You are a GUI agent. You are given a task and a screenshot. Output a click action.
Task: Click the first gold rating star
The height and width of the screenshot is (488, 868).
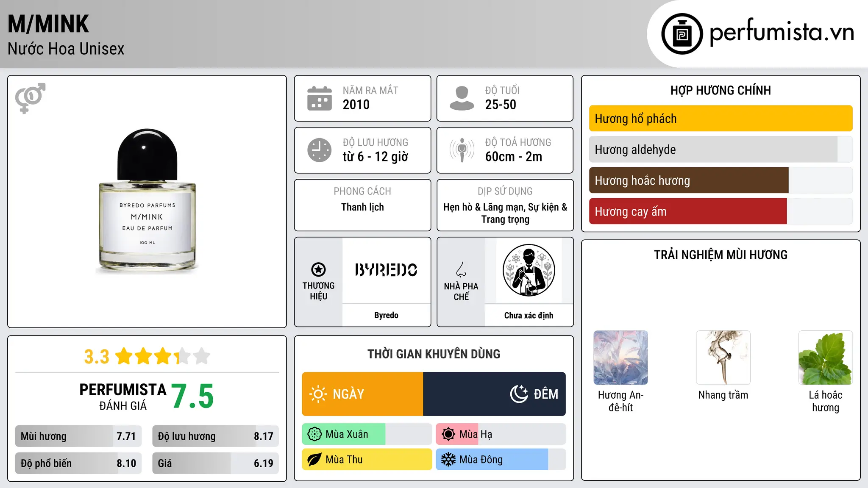click(x=124, y=356)
